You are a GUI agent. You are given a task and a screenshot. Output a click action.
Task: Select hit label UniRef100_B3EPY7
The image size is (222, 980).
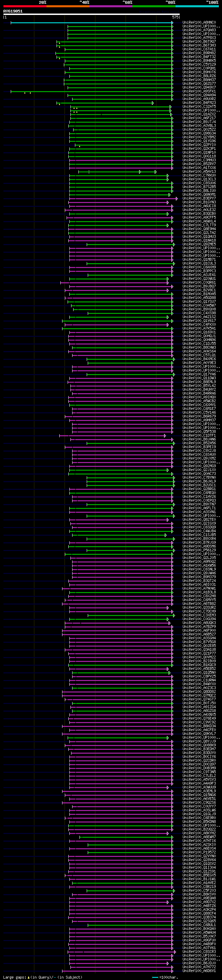[x=199, y=198]
